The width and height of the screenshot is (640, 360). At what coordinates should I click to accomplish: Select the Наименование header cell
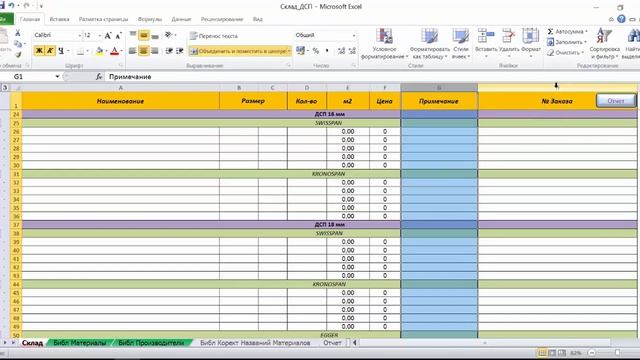point(120,101)
